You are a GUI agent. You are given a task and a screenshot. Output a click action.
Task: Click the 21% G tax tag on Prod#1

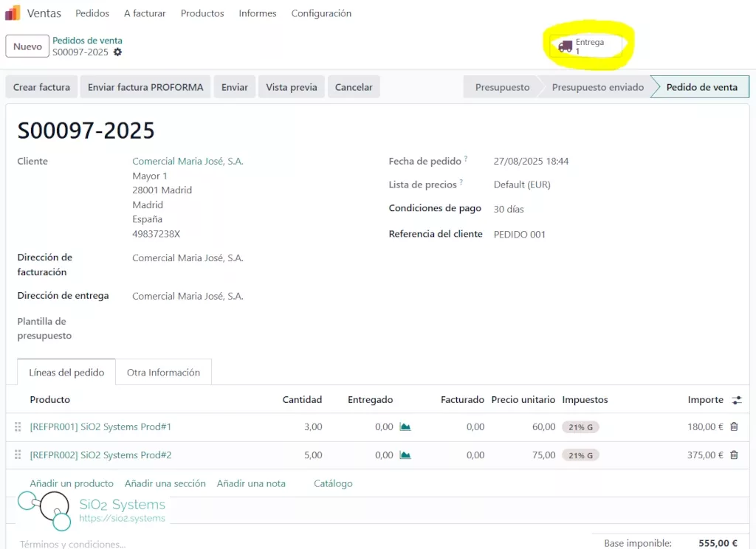580,427
